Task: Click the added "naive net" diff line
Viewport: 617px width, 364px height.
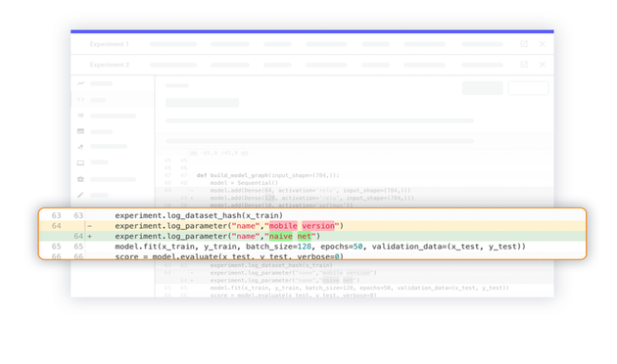Action: pos(312,236)
